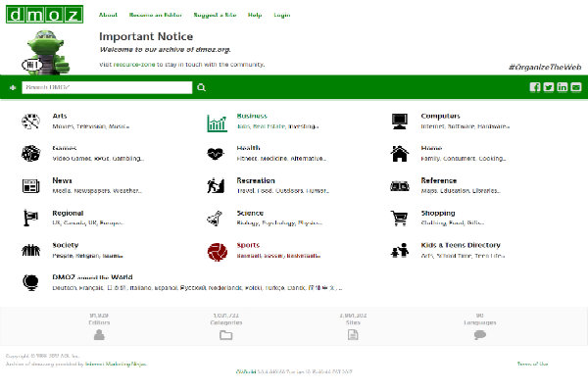Click the Business chart icon
Viewport: 588px width, 392px height.
tap(217, 123)
